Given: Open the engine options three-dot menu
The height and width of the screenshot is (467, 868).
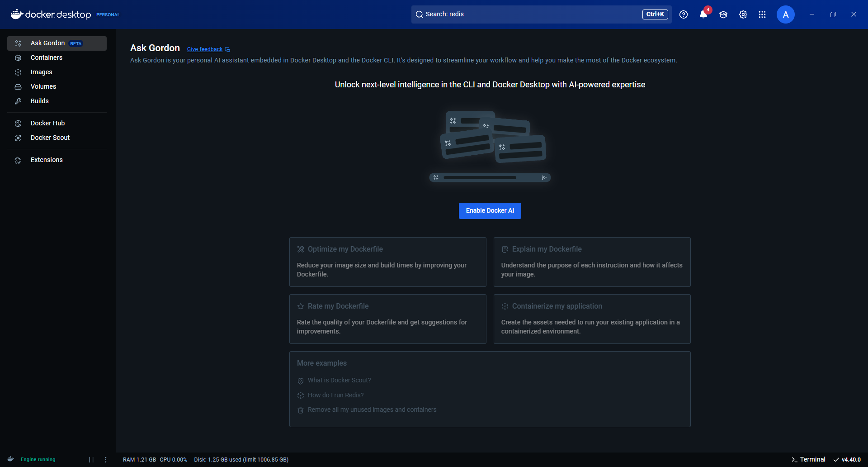Looking at the screenshot, I should coord(106,460).
